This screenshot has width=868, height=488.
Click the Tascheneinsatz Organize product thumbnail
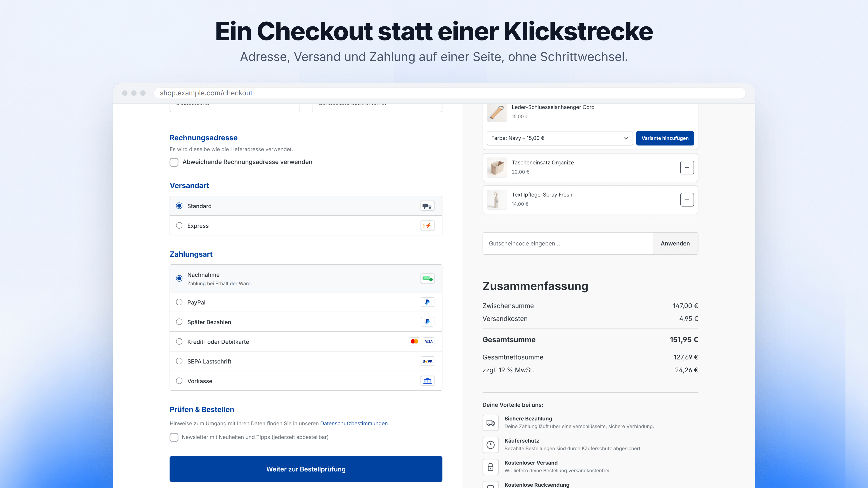[497, 167]
